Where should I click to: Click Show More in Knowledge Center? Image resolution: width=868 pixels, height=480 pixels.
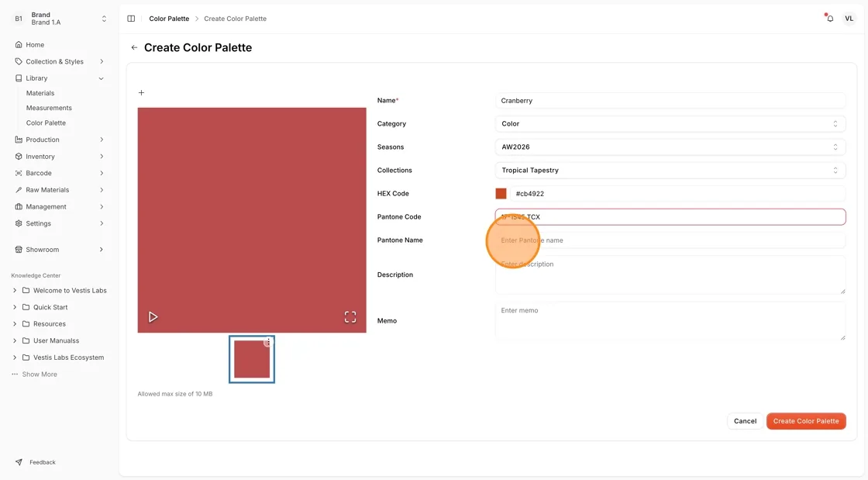pos(40,375)
